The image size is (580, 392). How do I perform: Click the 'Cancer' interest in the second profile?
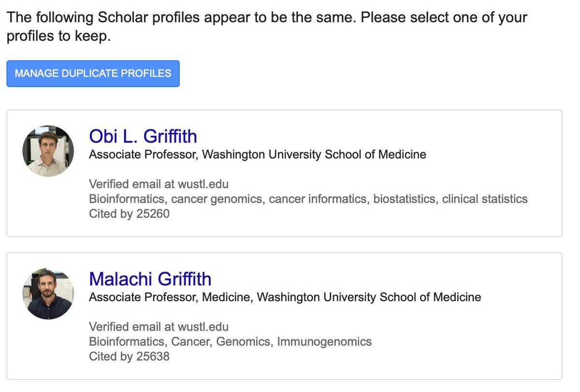(190, 342)
